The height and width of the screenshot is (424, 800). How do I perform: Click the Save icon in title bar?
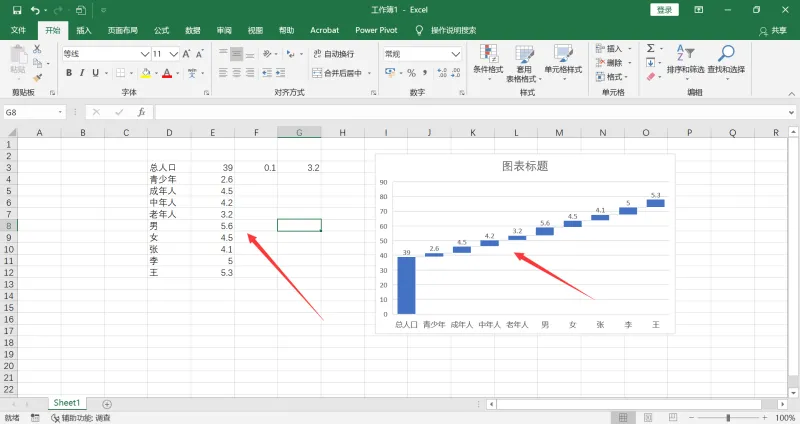pos(17,10)
